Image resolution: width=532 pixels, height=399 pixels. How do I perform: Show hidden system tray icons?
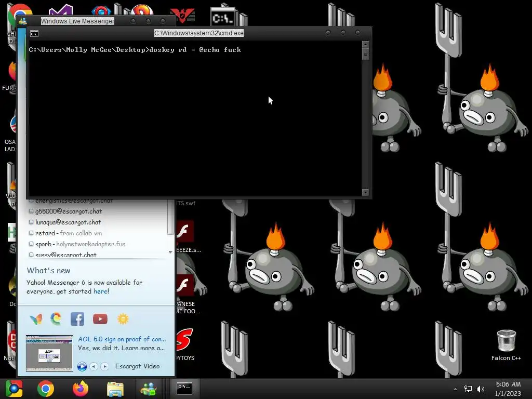[455, 389]
